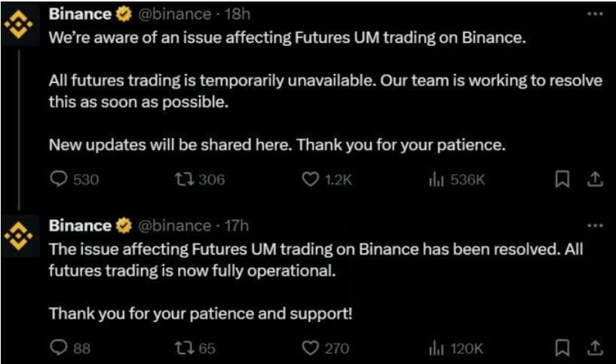Open more options on the 17h tweet

(x=595, y=225)
